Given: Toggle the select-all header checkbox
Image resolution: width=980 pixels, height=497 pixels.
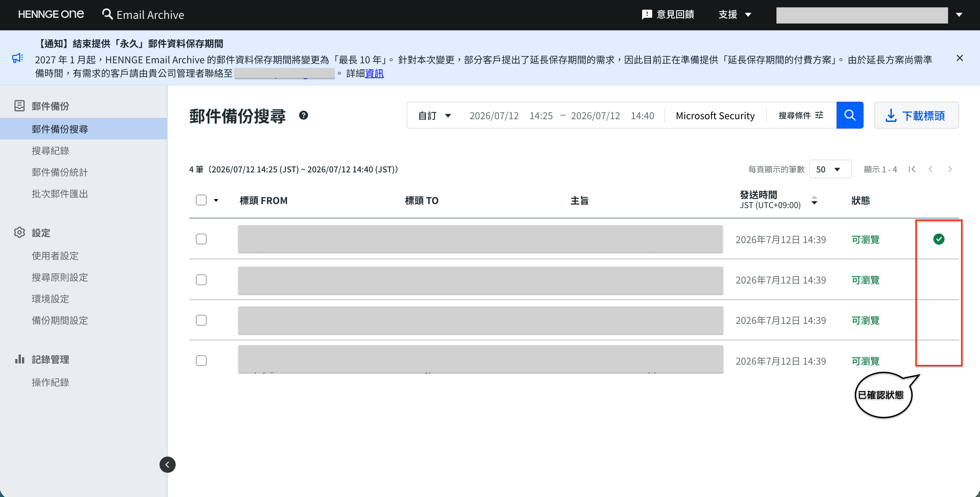Looking at the screenshot, I should (201, 200).
